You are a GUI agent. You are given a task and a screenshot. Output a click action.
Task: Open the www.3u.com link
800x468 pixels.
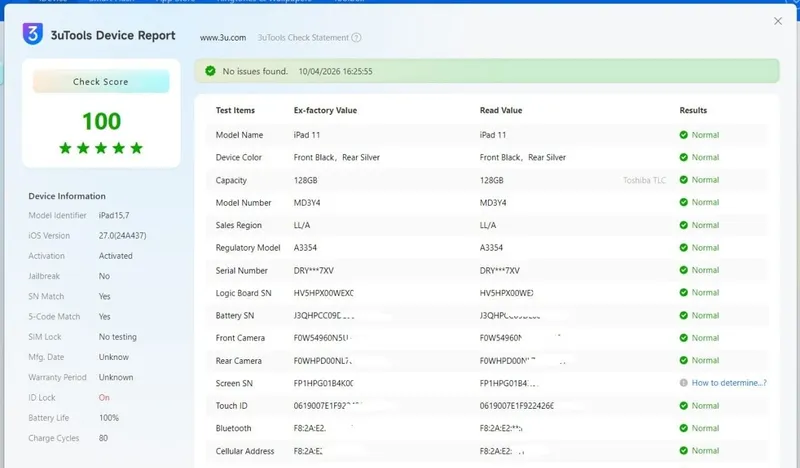click(x=222, y=38)
